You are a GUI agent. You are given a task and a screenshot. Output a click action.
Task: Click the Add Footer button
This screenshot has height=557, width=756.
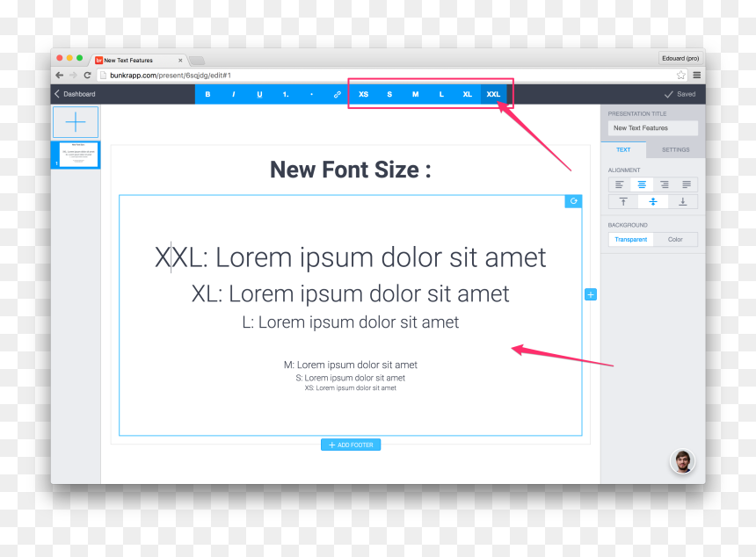pos(351,445)
